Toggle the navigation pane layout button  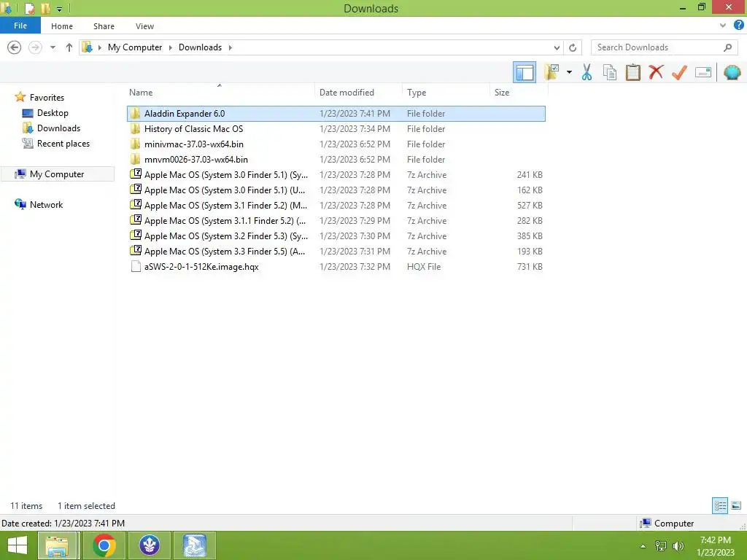(x=525, y=72)
